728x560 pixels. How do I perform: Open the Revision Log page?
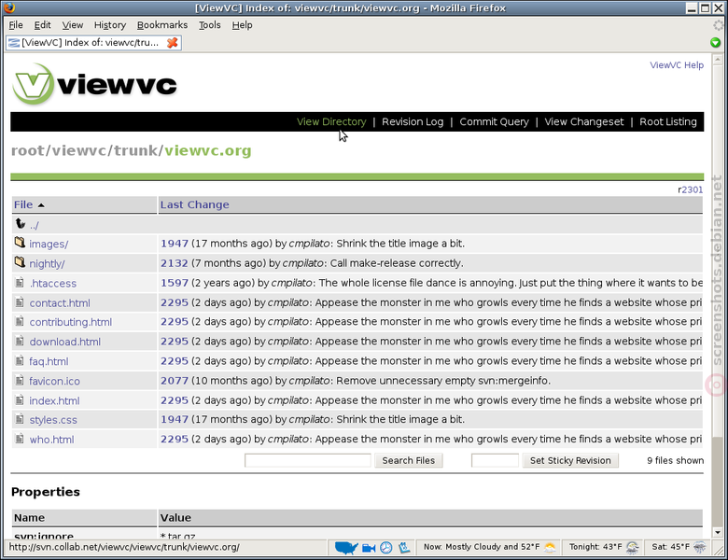[413, 121]
